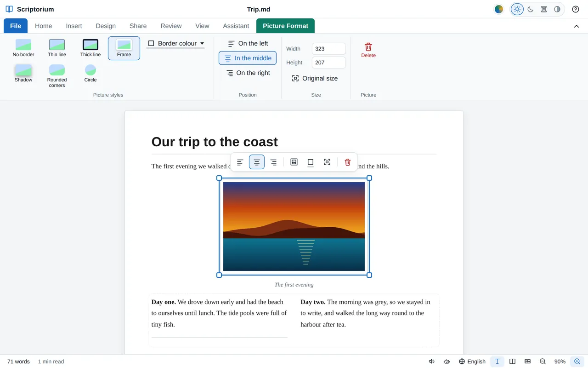Align left in the floating picture toolbar

(x=240, y=162)
